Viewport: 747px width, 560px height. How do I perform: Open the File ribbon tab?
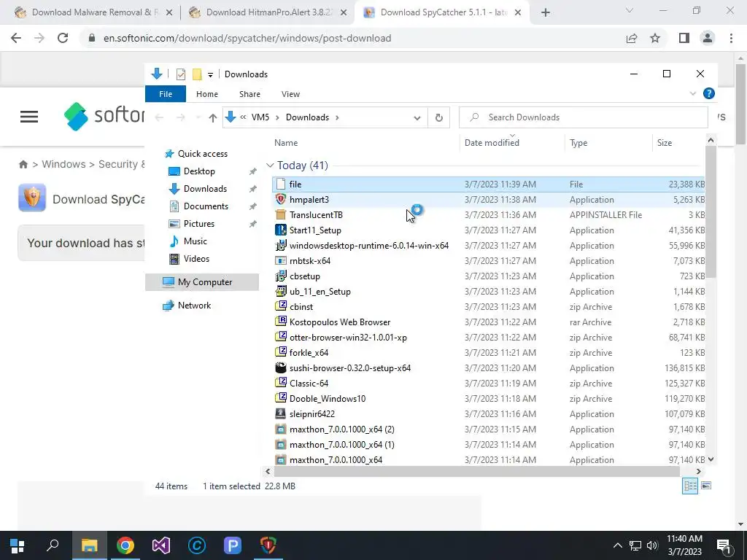pos(166,94)
